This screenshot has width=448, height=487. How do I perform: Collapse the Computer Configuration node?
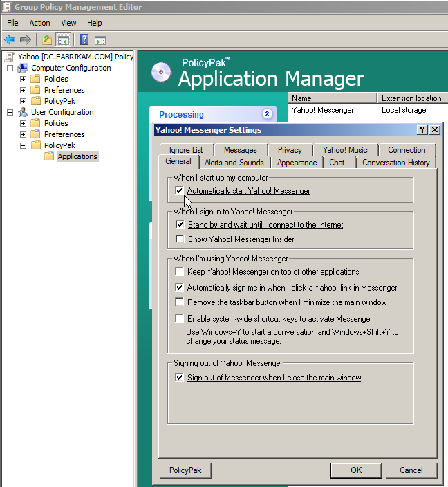(x=10, y=68)
